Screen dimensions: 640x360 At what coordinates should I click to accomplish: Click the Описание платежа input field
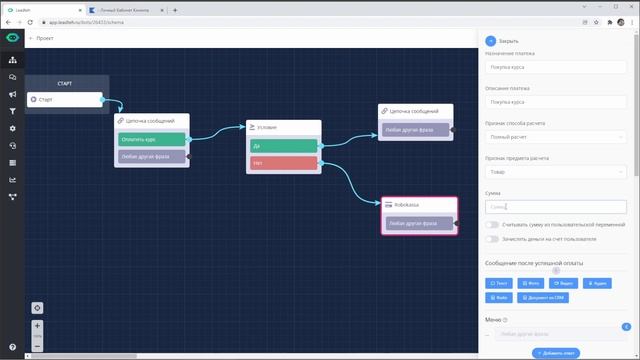556,102
